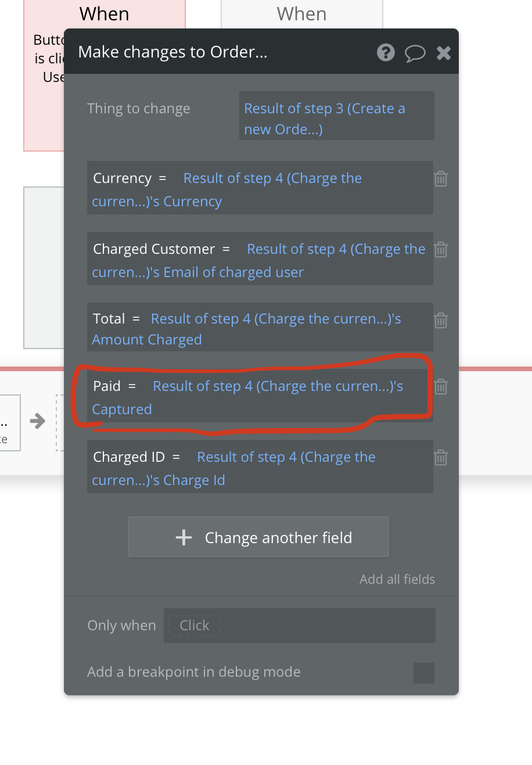Click the Paid field label
Image resolution: width=532 pixels, height=765 pixels.
[107, 386]
